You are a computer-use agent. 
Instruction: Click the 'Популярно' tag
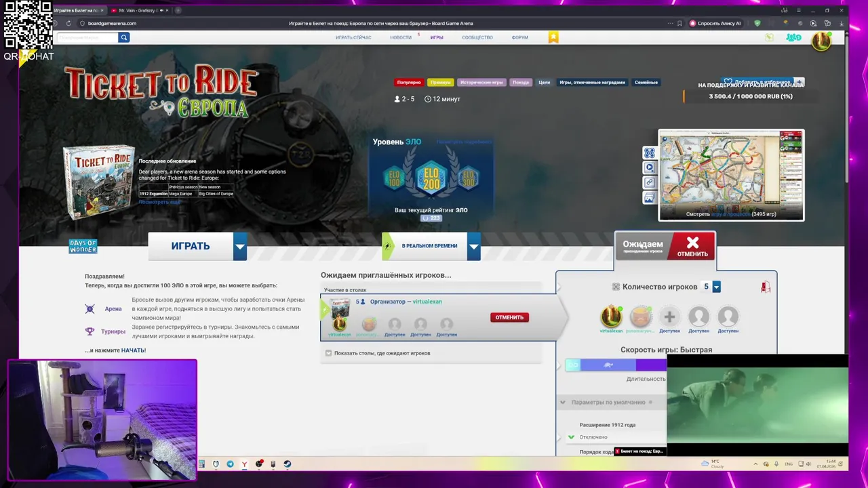point(409,82)
